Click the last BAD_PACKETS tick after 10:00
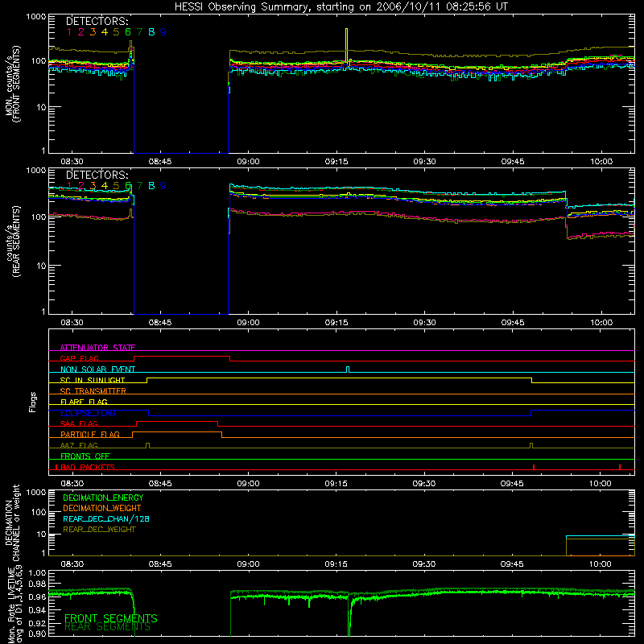This screenshot has width=644, height=644. click(x=620, y=467)
